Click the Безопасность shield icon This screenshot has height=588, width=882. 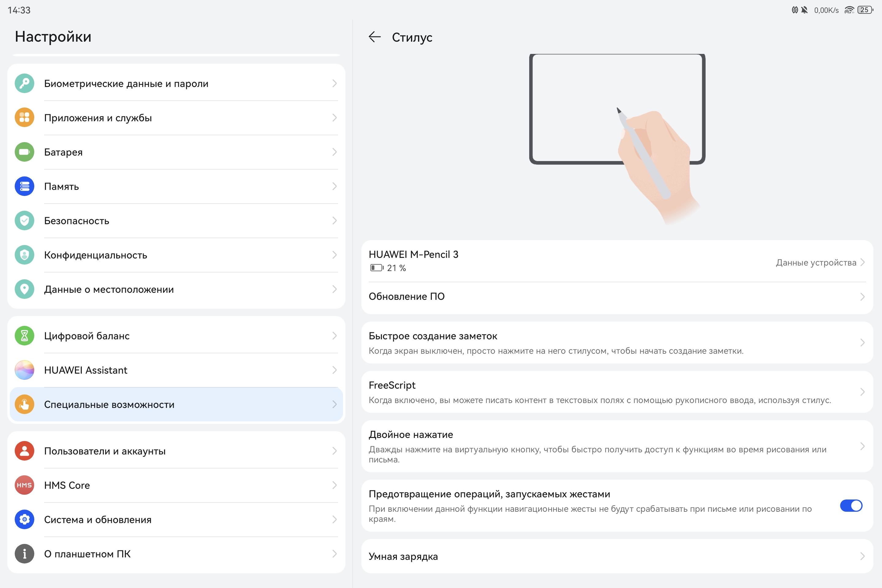coord(24,221)
